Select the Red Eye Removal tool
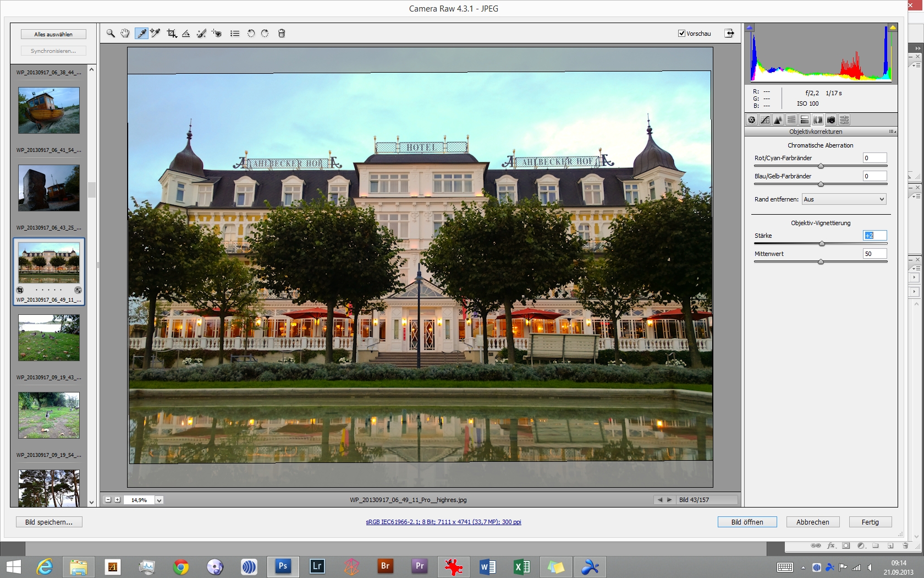The image size is (924, 578). tap(217, 34)
